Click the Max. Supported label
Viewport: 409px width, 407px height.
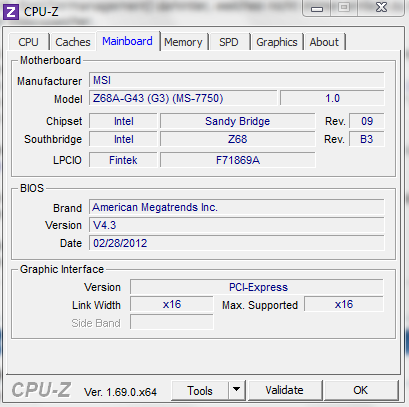tap(260, 305)
